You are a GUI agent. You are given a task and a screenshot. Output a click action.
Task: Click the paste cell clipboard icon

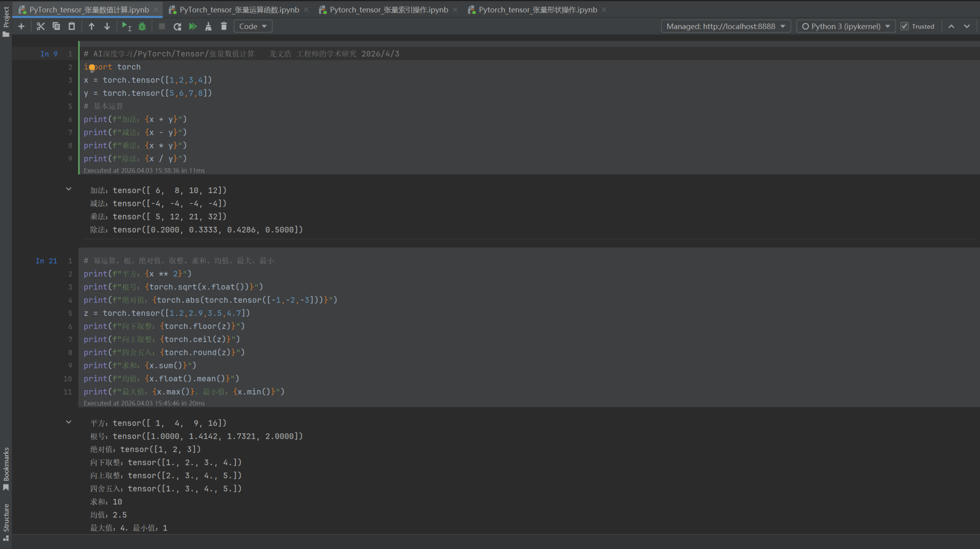pyautogui.click(x=72, y=26)
